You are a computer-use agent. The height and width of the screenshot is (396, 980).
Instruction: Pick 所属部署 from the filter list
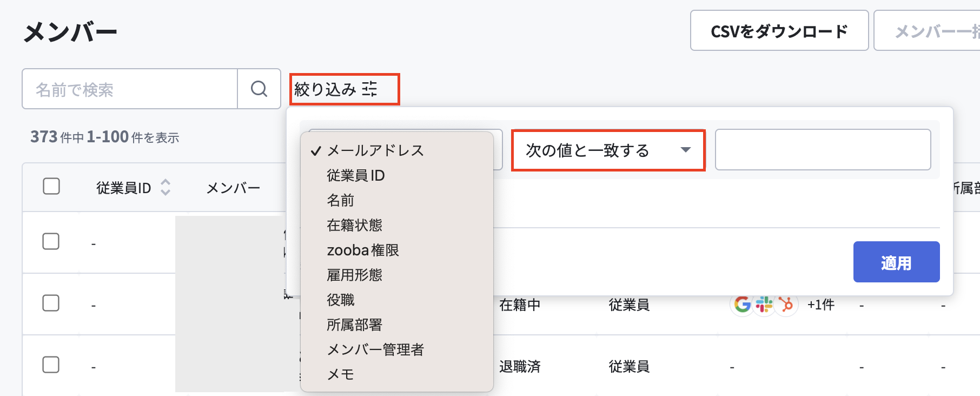click(x=355, y=325)
